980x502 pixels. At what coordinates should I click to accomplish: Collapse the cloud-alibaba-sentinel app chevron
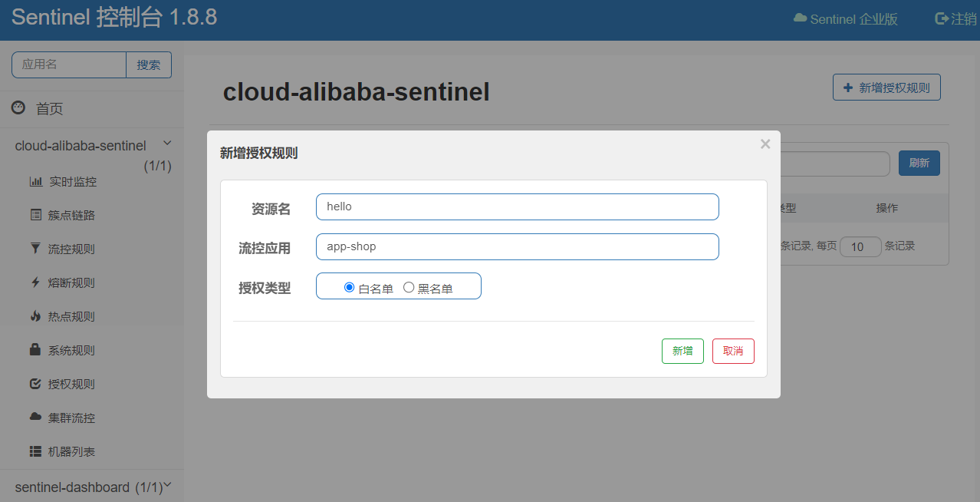coord(167,144)
